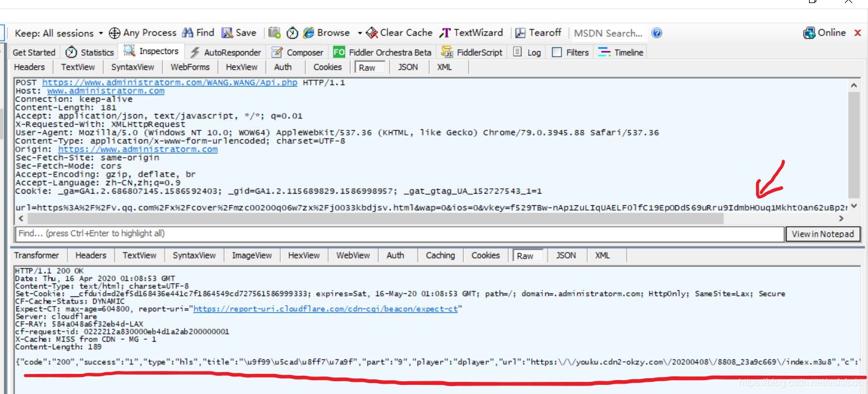Screen dimensions: 868x394
Task: Select the request Auth tab
Action: 283,67
